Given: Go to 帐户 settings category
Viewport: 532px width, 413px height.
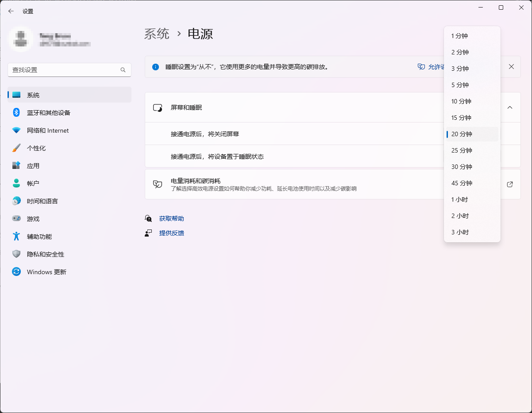Looking at the screenshot, I should pyautogui.click(x=33, y=184).
